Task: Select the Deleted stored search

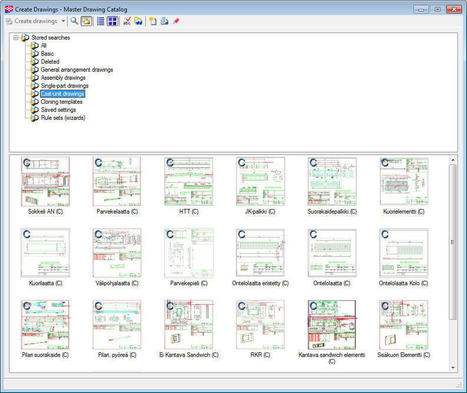Action: (50, 62)
